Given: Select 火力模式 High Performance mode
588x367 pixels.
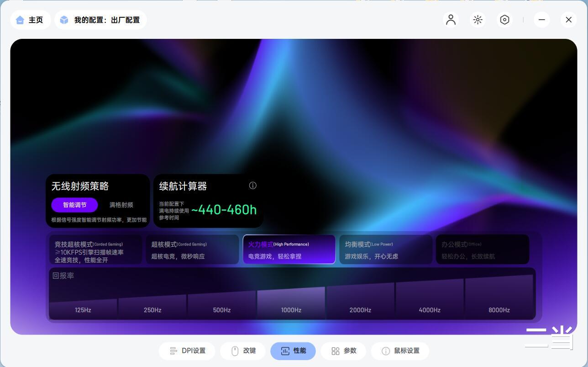Looking at the screenshot, I should point(289,250).
